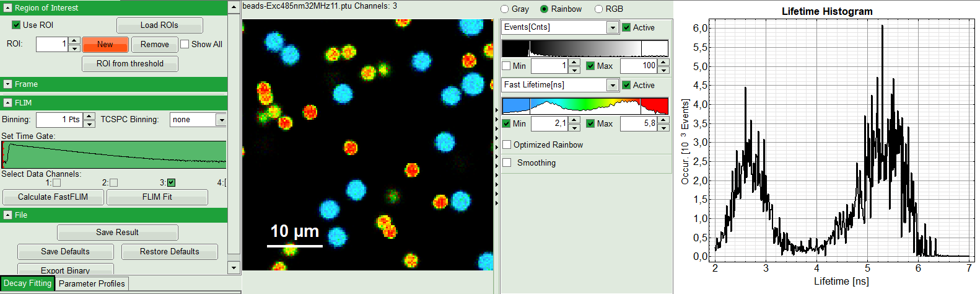
Task: Decrease the Binning points with down arrow
Action: click(x=89, y=123)
